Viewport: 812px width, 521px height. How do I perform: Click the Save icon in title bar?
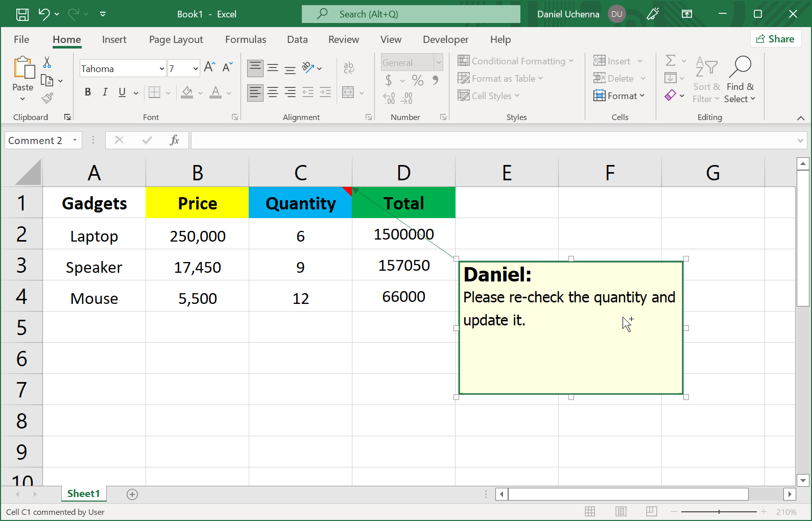click(x=22, y=14)
